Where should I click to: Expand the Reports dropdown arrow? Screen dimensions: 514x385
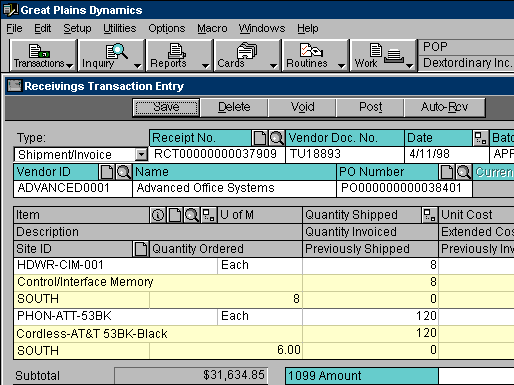click(x=206, y=66)
